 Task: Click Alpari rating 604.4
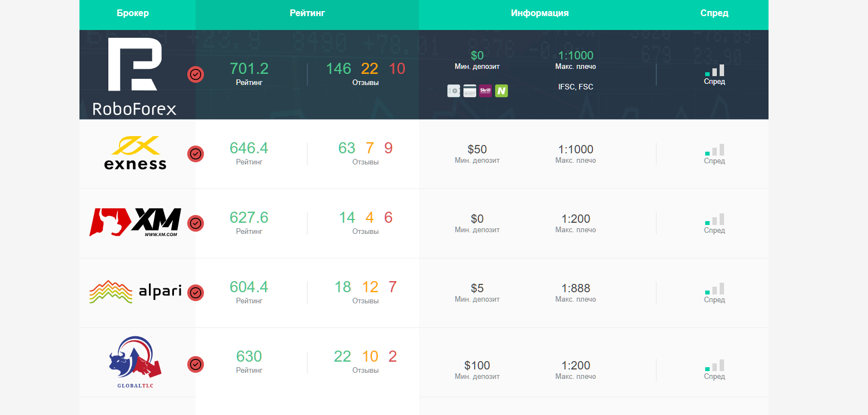(x=249, y=287)
